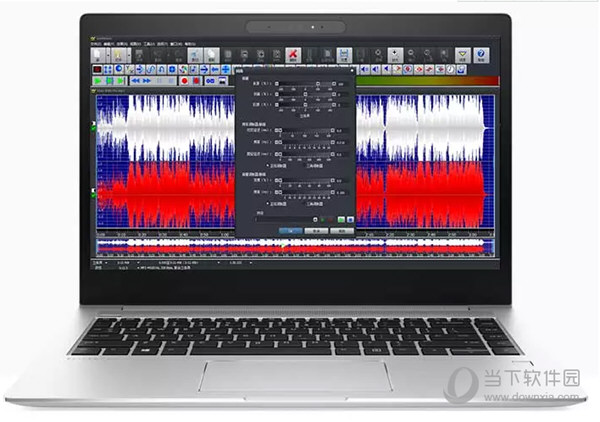Click the minus stepper on first volume slider

[277, 83]
